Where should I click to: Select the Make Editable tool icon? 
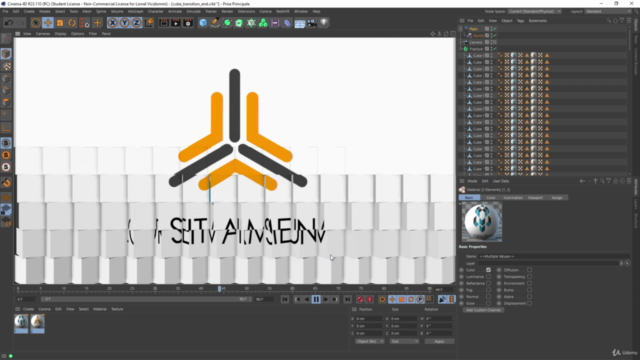(6, 40)
